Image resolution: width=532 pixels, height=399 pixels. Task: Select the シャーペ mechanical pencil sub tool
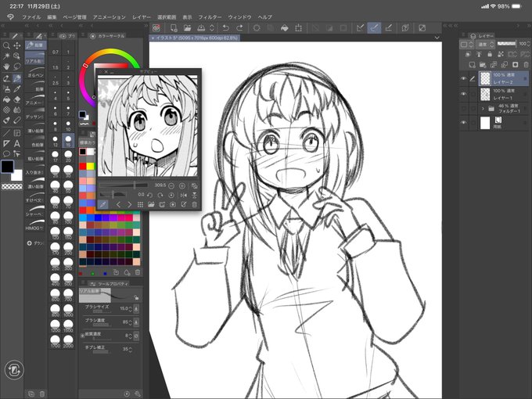[x=35, y=211]
